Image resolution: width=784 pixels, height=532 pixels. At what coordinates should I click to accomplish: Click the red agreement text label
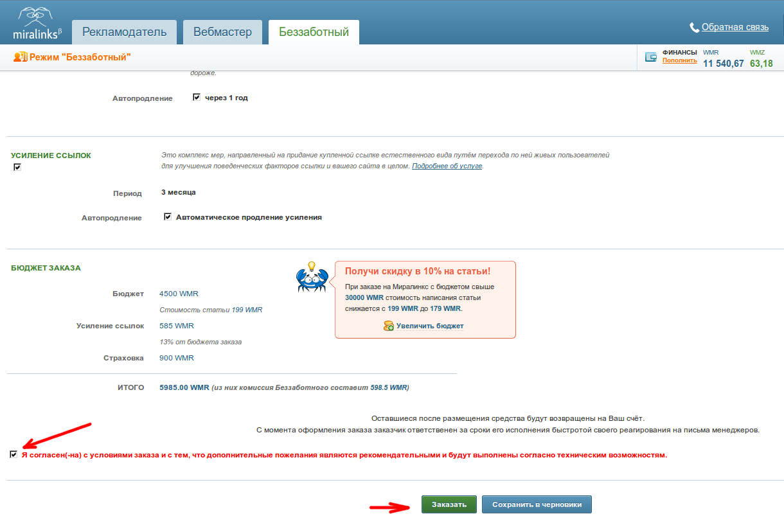344,455
